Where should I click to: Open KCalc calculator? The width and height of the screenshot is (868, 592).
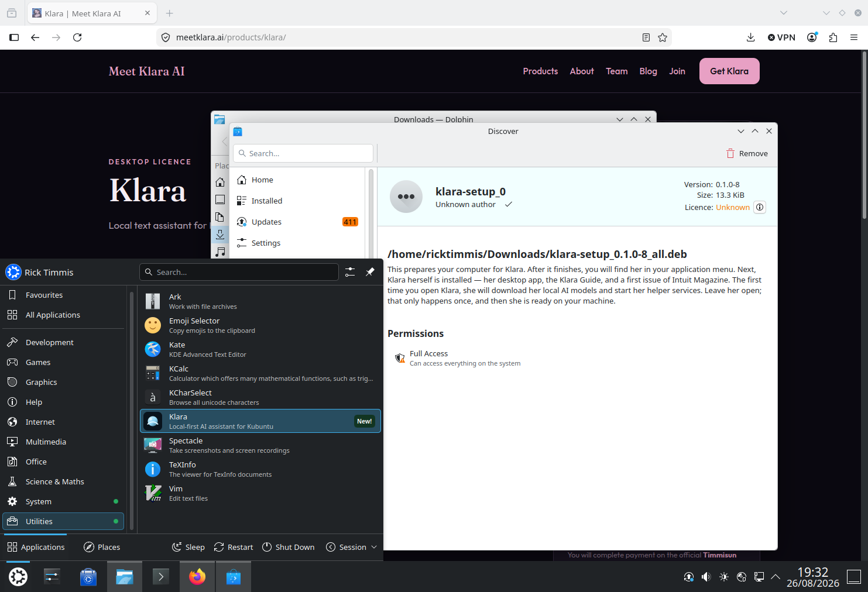[x=260, y=373]
